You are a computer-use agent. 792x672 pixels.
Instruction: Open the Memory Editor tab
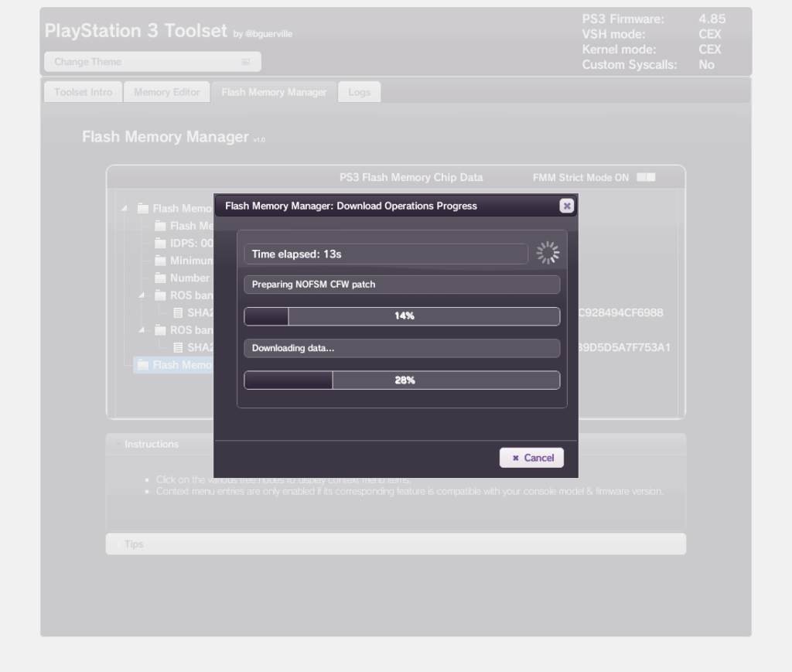tap(167, 92)
